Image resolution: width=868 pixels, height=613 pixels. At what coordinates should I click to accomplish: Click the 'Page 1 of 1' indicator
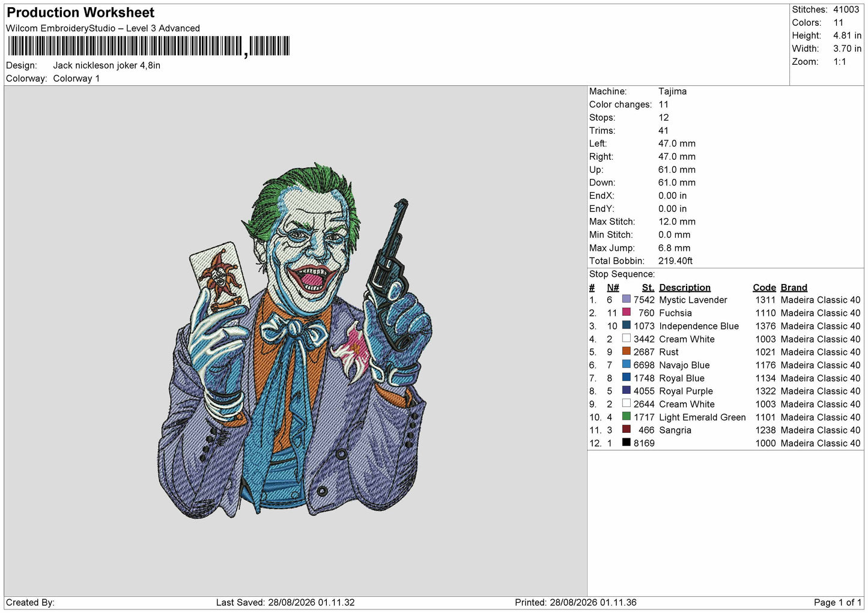[x=837, y=602]
